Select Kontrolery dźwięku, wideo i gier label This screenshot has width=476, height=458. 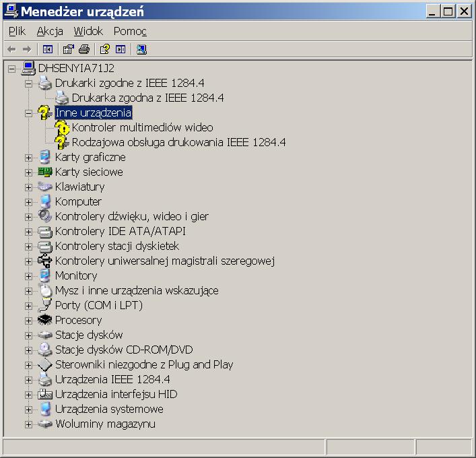(x=132, y=217)
